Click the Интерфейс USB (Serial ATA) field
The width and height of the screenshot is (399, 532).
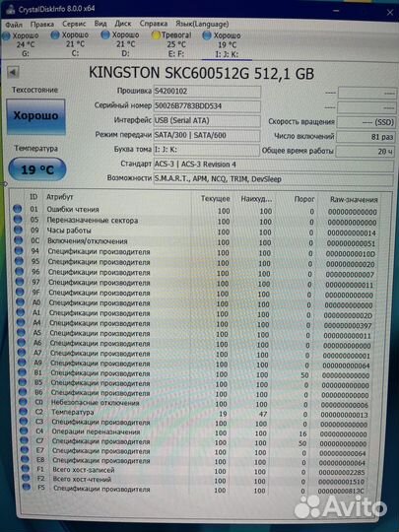pos(207,121)
